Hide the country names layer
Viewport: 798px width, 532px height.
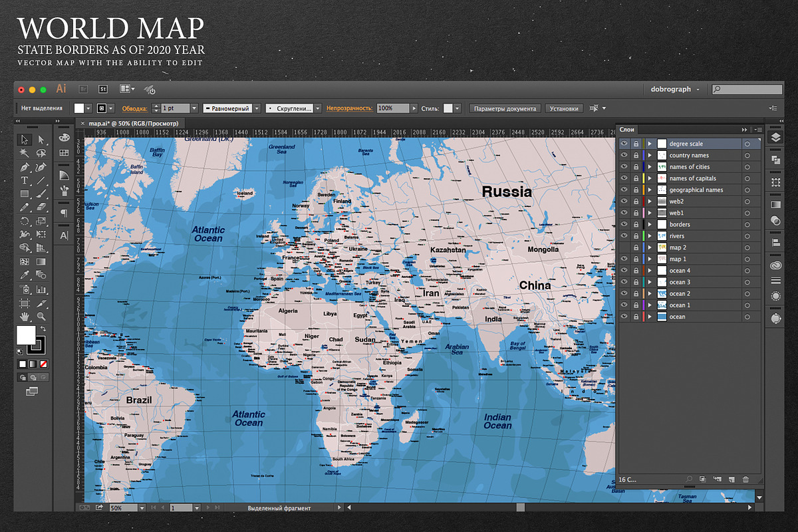pos(624,155)
